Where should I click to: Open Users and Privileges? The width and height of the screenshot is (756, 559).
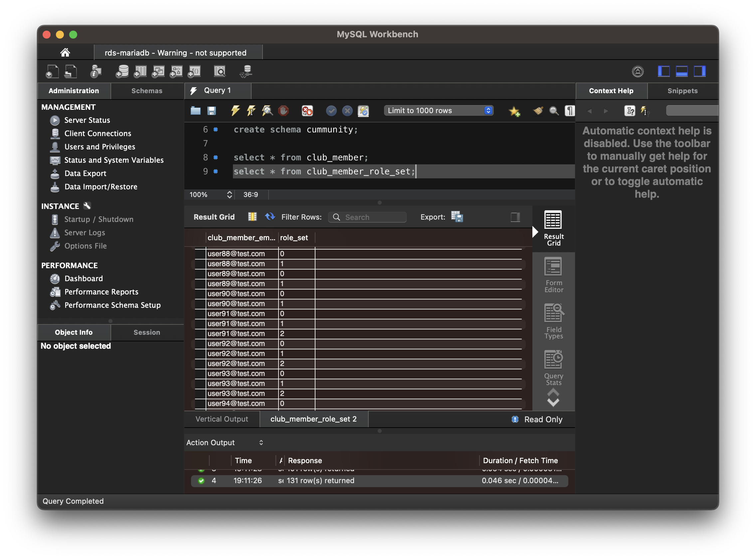(100, 146)
